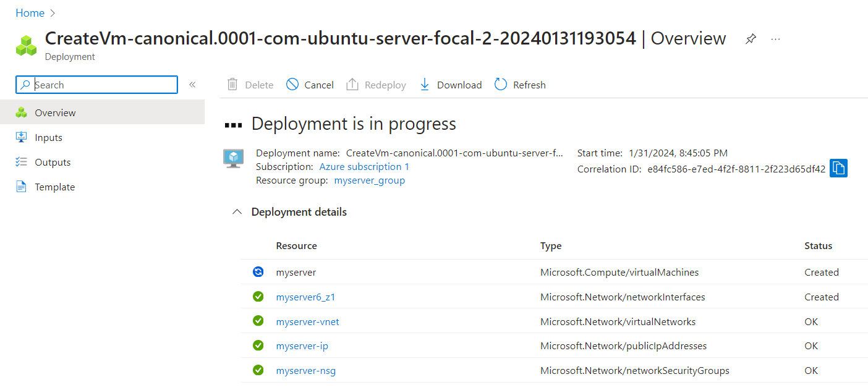Click green check icon beside myserver-vnet
This screenshot has width=868, height=390.
pos(258,321)
